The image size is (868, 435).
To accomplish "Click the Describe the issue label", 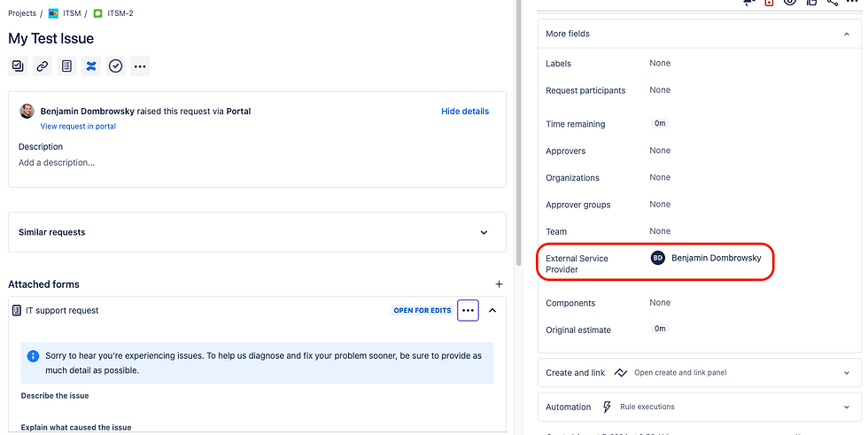I will tap(55, 396).
